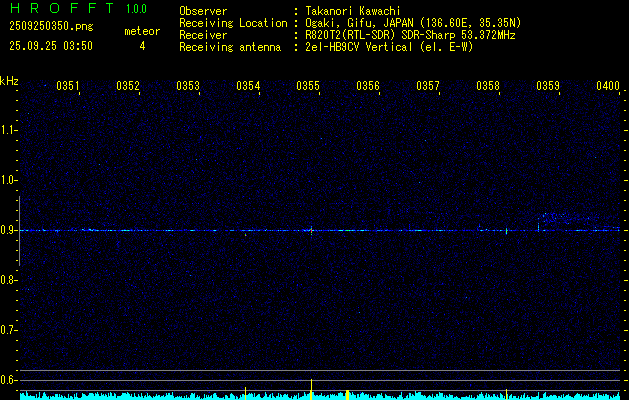
Task: Click the 1.0 kHz frequency label
Action: (x=7, y=181)
